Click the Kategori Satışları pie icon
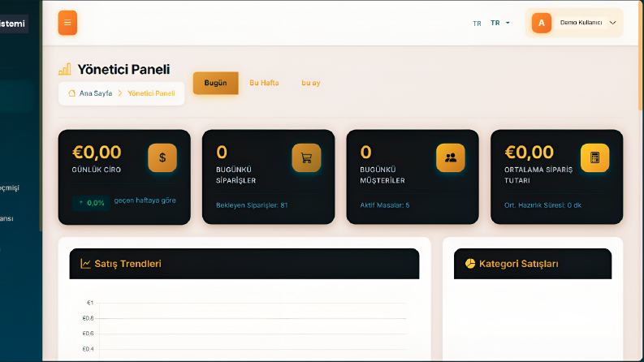644x362 pixels. 470,264
